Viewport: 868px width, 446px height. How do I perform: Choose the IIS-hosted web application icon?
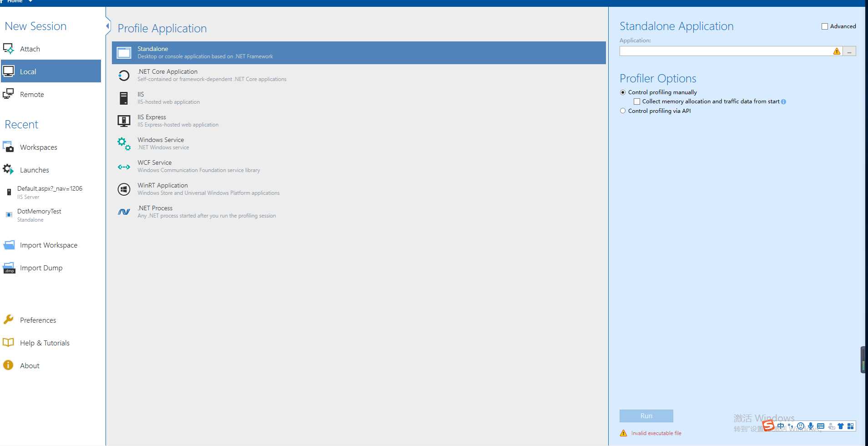(x=124, y=98)
